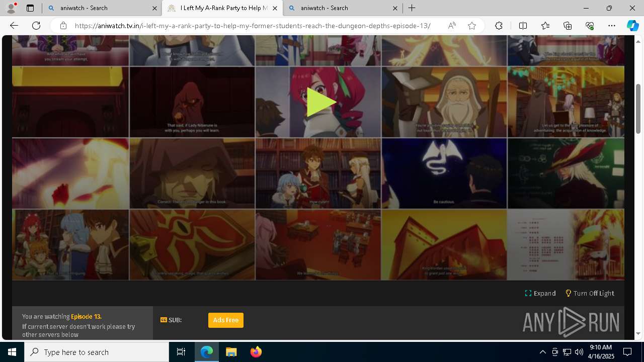This screenshot has width=644, height=362.
Task: Go back to the previous page
Action: [x=14, y=26]
